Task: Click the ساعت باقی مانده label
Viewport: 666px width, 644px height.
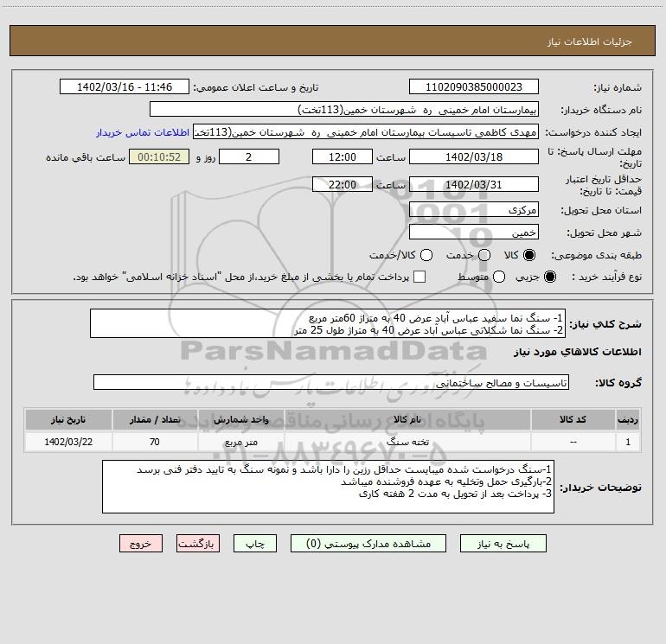Action: 86,157
